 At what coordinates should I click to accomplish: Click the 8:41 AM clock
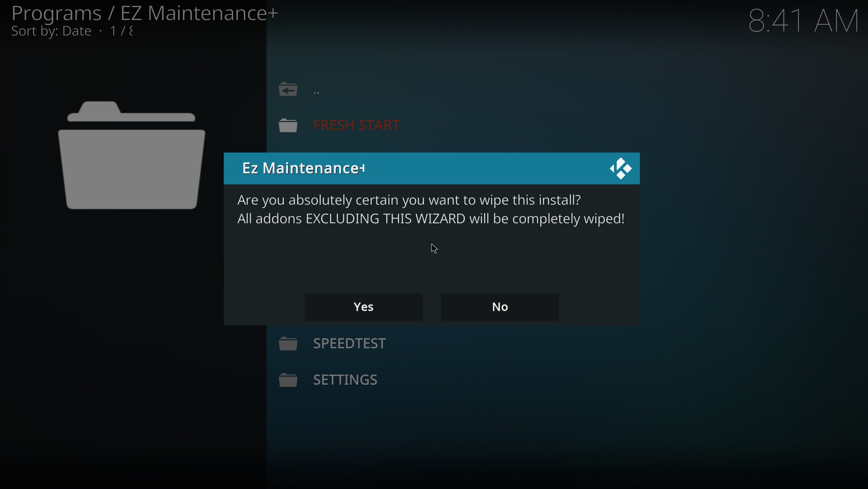tap(803, 21)
